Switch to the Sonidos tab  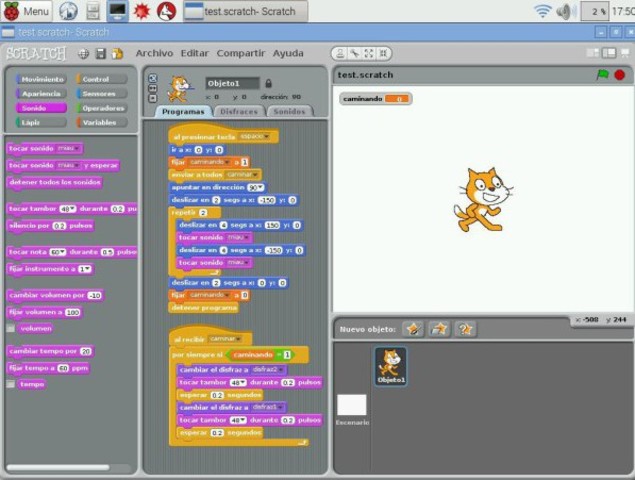click(290, 111)
